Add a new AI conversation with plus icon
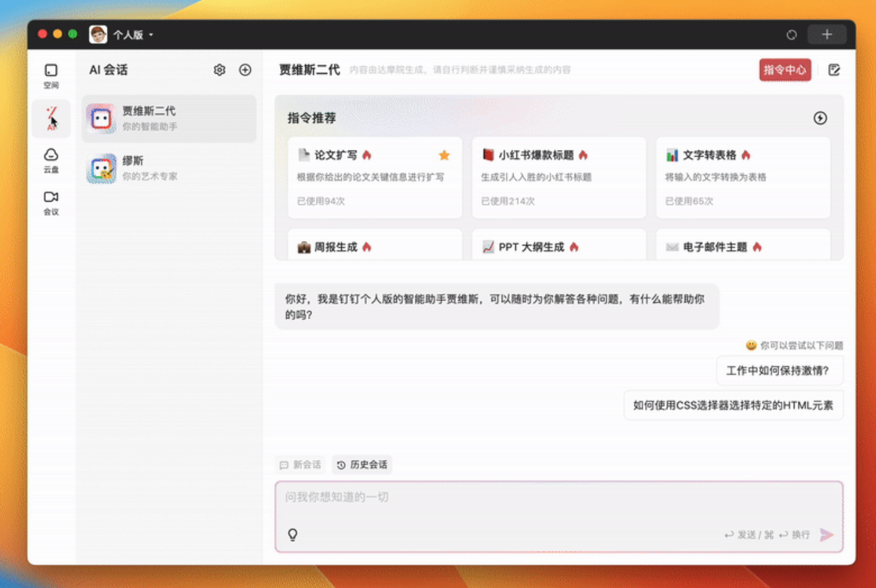This screenshot has width=876, height=588. click(245, 70)
